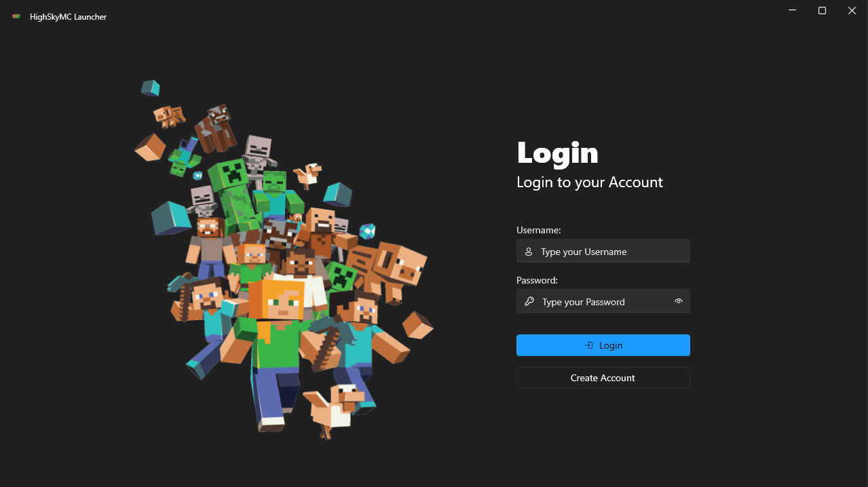
Task: Click the large "Login" heading
Action: pos(557,153)
